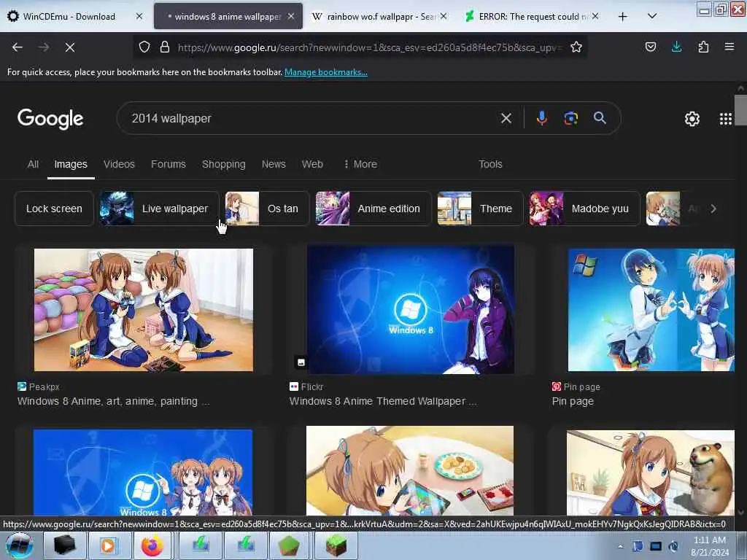Select the Shopping search category
This screenshot has width=747, height=560.
point(223,164)
